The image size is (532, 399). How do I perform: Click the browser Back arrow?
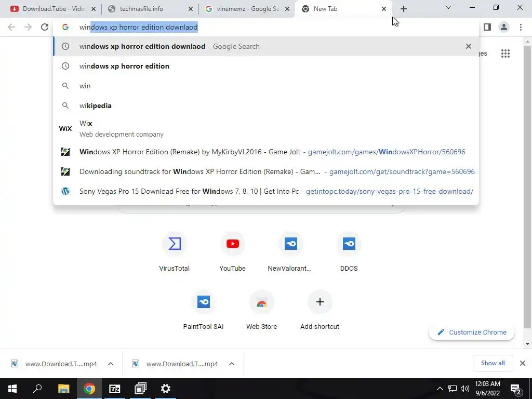[x=11, y=27]
